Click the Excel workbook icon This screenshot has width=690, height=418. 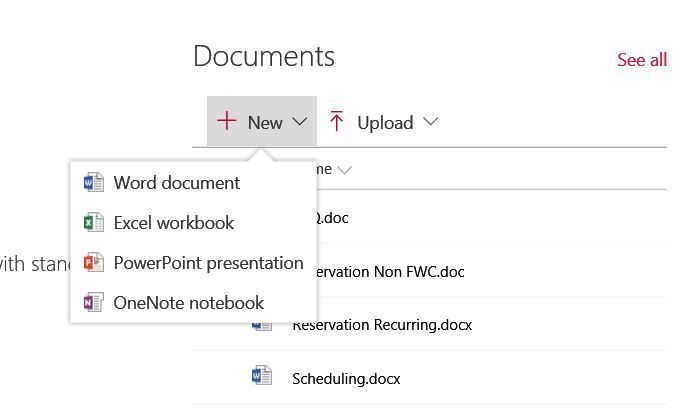[94, 223]
